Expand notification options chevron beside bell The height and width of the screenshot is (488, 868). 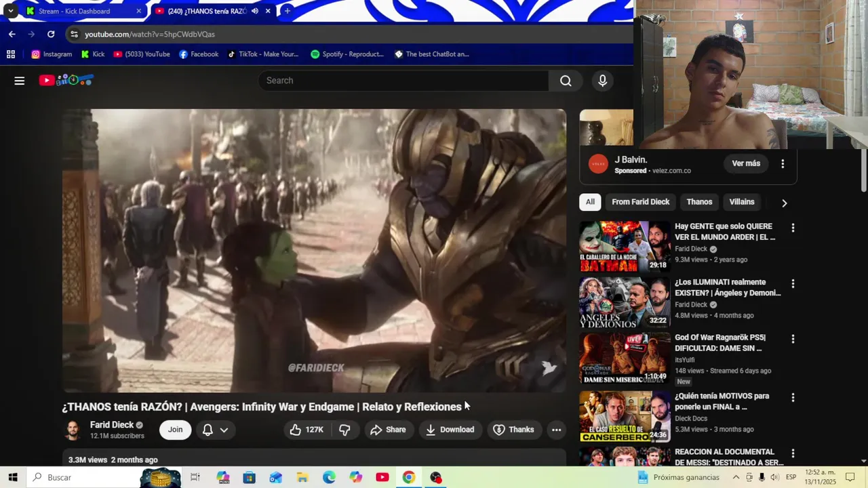224,430
